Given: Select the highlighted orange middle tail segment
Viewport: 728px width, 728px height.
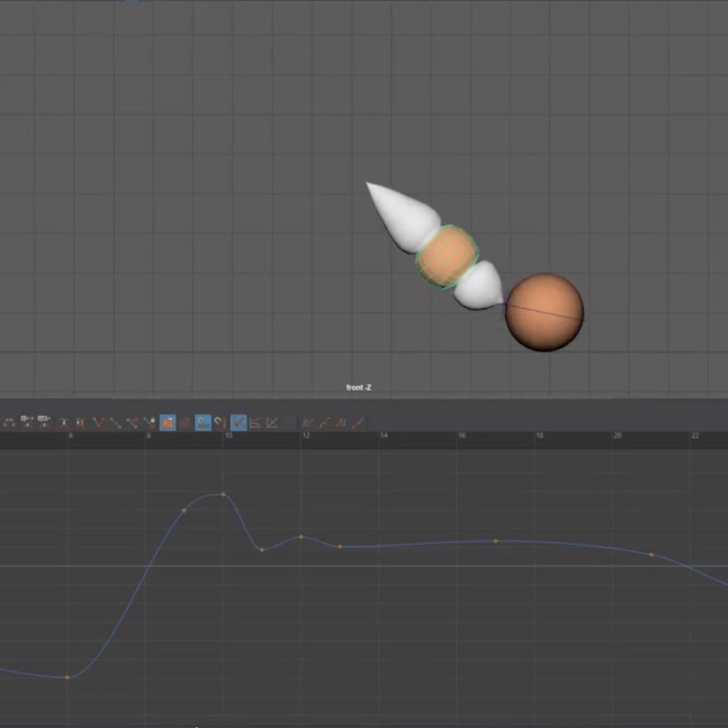Looking at the screenshot, I should (447, 257).
